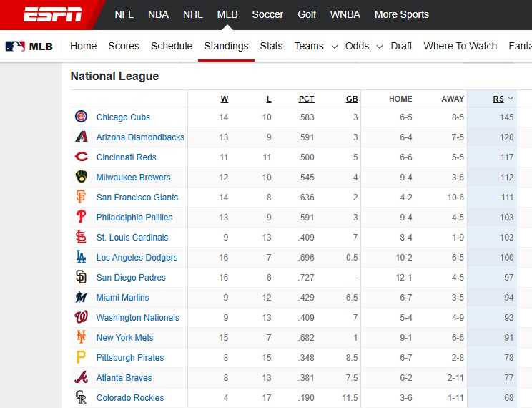The width and height of the screenshot is (532, 408).
Task: Open the More Sports menu
Action: click(402, 14)
